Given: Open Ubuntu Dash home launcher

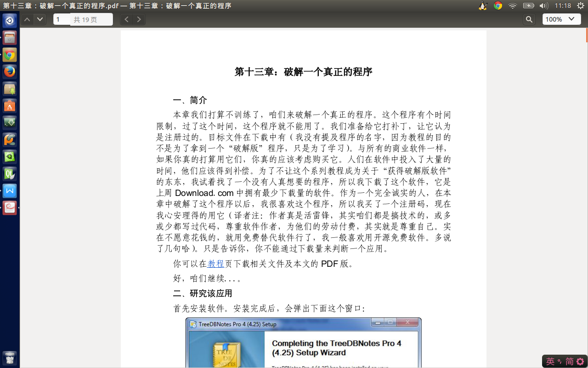Looking at the screenshot, I should coord(10,21).
